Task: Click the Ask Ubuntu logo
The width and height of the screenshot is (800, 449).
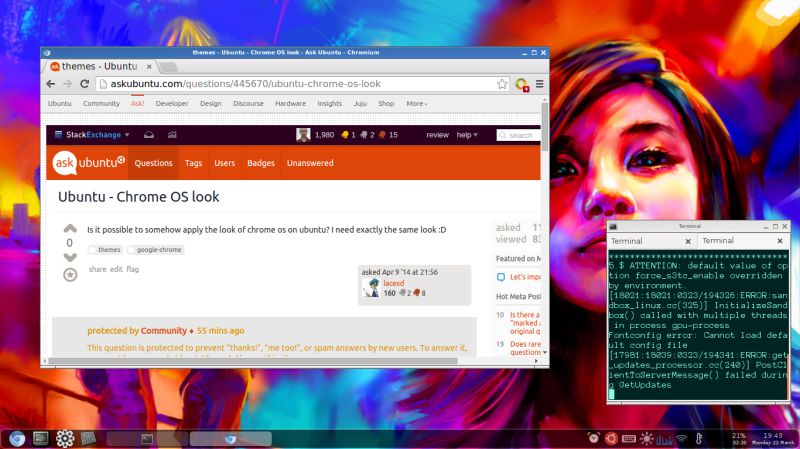Action: coord(88,163)
